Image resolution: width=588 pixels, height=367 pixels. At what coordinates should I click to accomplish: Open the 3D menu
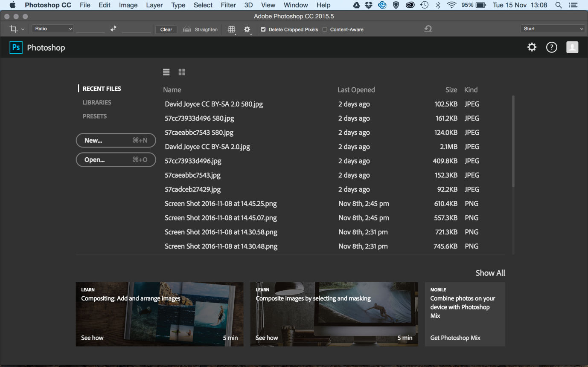click(x=248, y=5)
